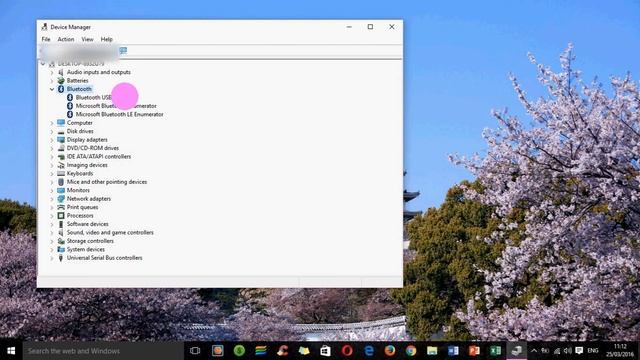Image resolution: width=640 pixels, height=360 pixels.
Task: Select the Imaging devices label
Action: pos(87,165)
